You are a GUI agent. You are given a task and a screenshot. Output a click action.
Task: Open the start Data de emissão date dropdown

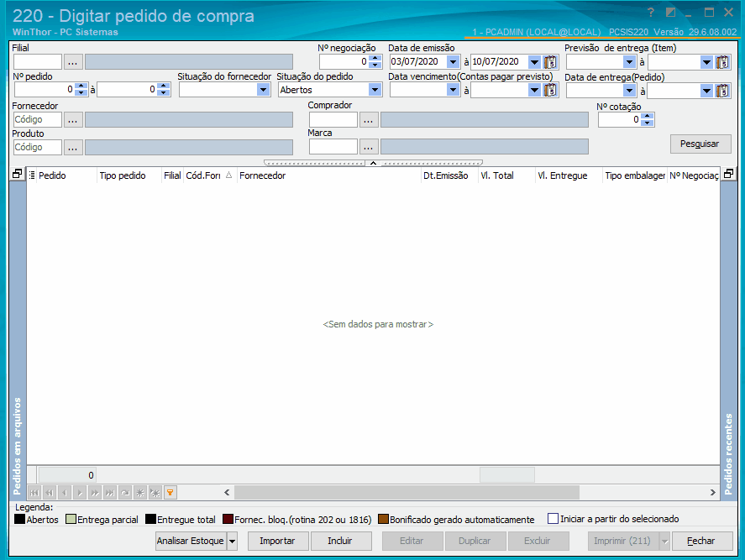pyautogui.click(x=454, y=62)
